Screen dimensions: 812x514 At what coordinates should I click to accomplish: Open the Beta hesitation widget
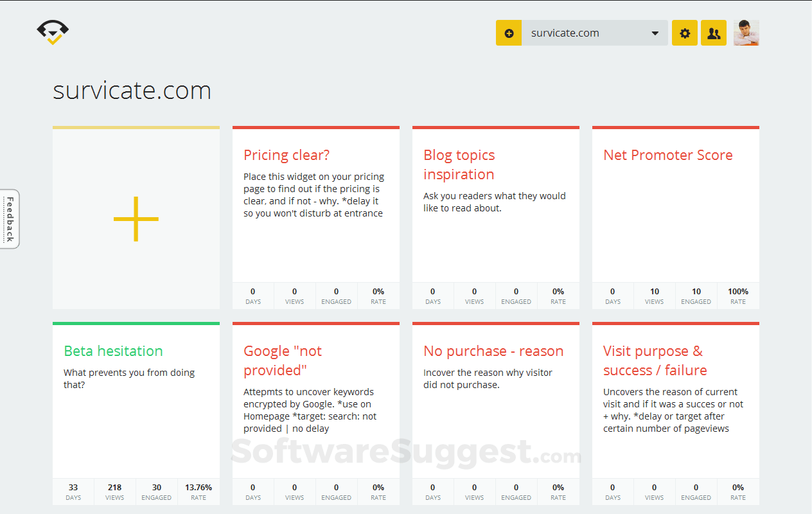(114, 351)
